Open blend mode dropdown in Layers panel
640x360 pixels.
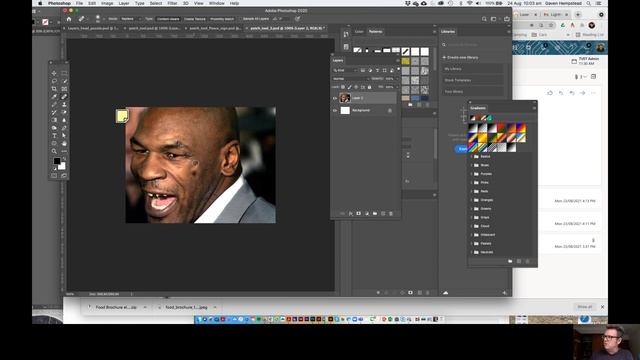coord(350,79)
